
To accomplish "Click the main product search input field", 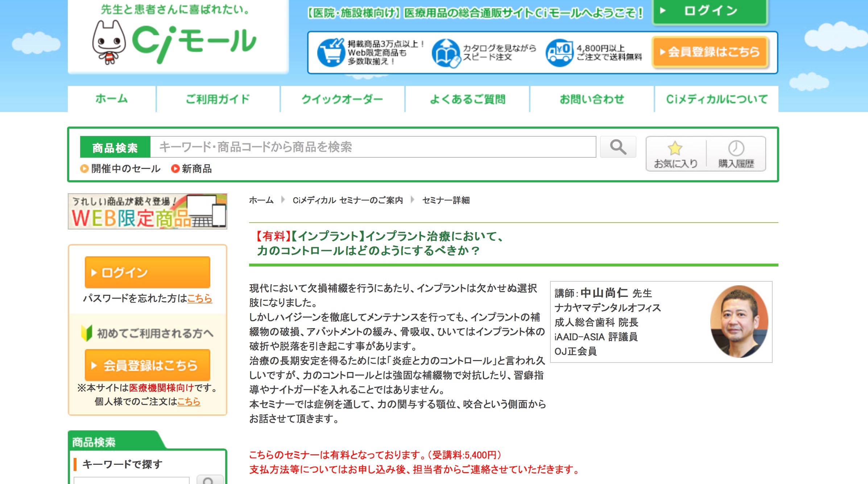I will click(x=373, y=147).
